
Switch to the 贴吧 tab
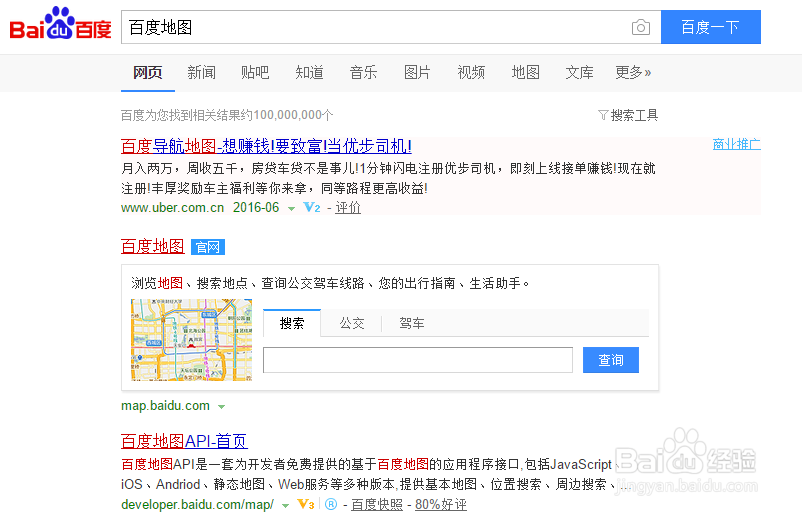click(255, 73)
